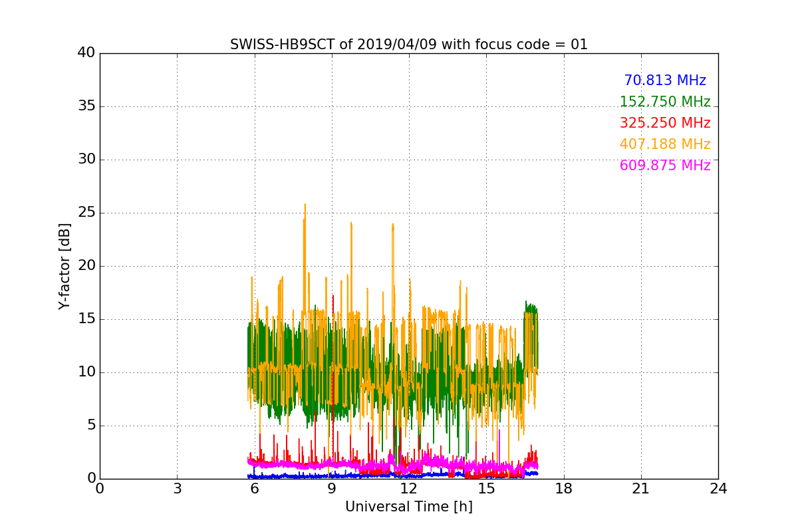Click the red 325.250 MHz legend entry
This screenshot has height=532, width=798.
click(664, 123)
